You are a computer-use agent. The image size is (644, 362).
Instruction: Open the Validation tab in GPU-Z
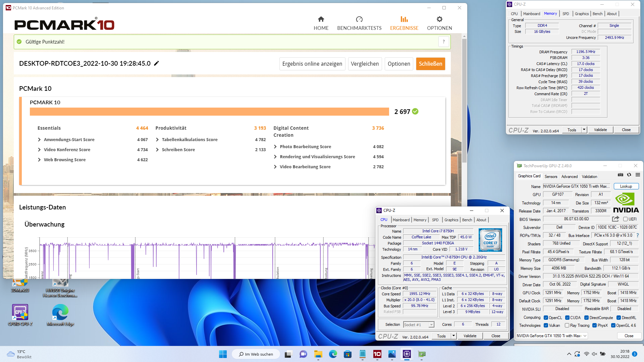click(x=589, y=177)
